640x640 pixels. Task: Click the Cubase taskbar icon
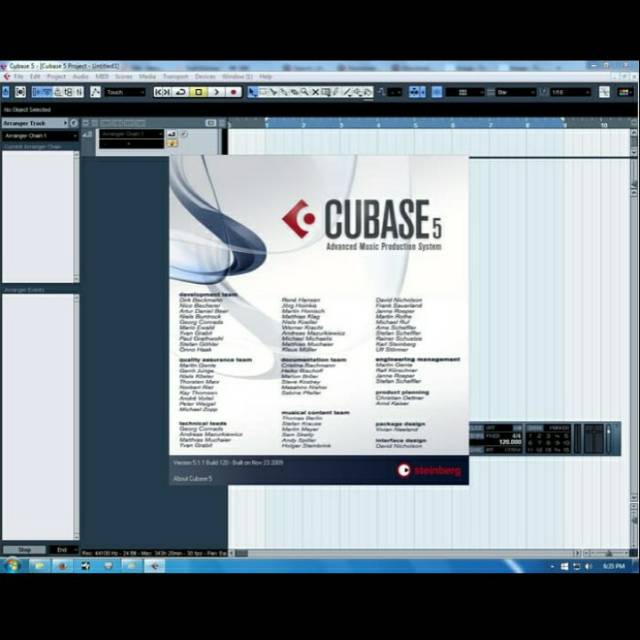(x=154, y=566)
